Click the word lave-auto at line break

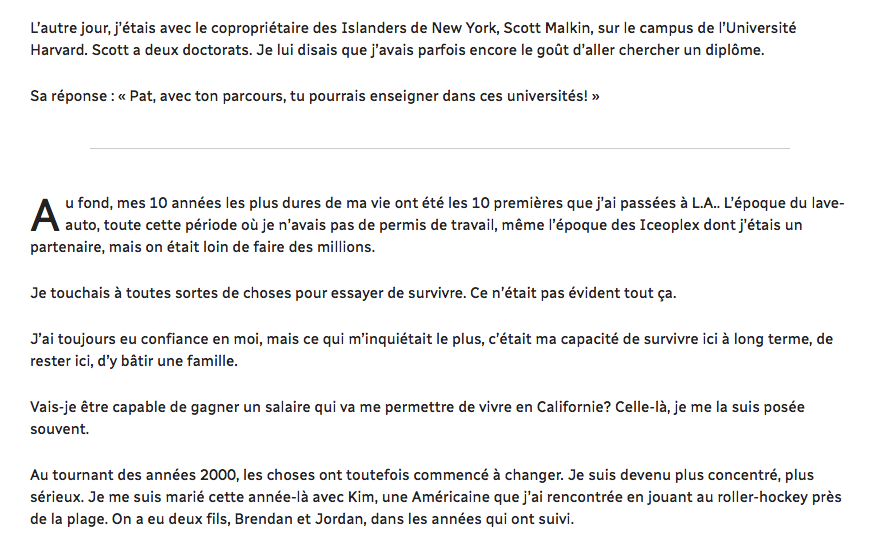coord(437,214)
